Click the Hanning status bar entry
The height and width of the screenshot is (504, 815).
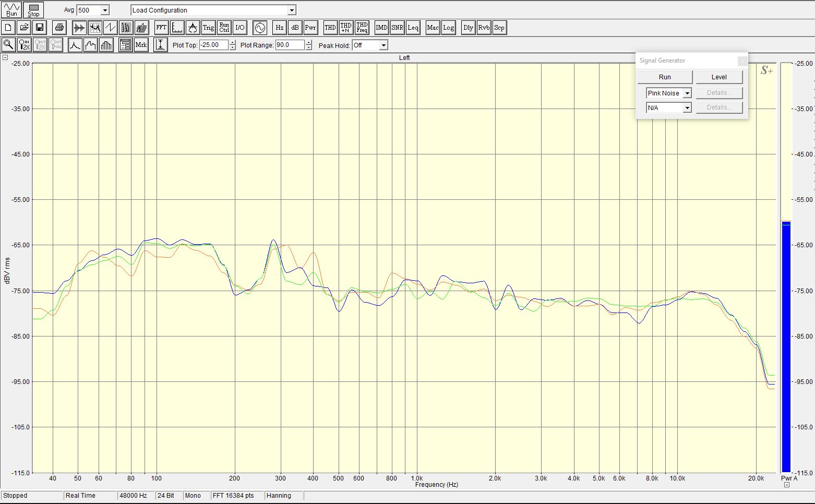(x=283, y=496)
